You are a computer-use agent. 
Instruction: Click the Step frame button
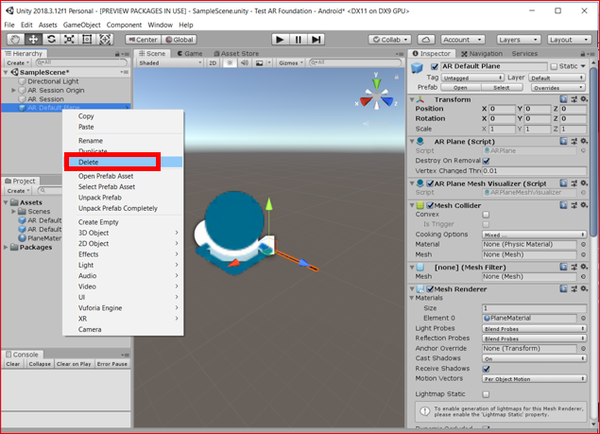coord(316,39)
